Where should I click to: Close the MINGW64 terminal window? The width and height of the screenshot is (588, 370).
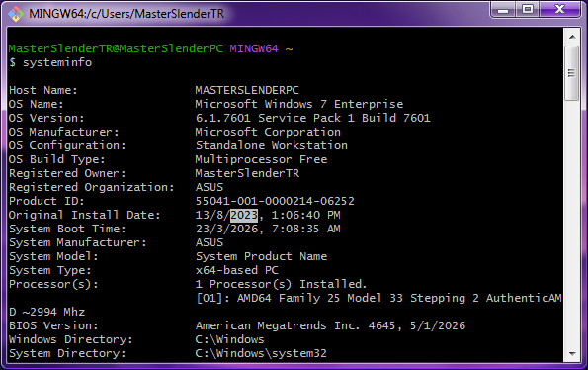(560, 9)
